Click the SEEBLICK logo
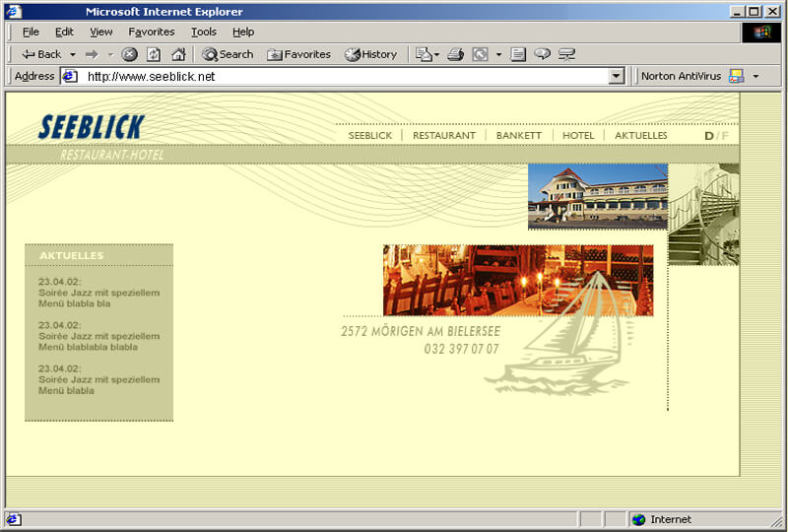The image size is (788, 532). (x=92, y=127)
